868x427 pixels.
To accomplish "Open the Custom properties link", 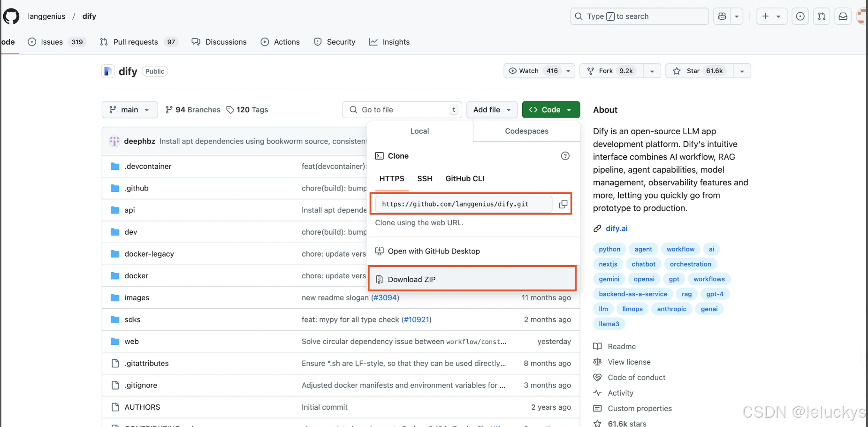I will click(x=632, y=408).
